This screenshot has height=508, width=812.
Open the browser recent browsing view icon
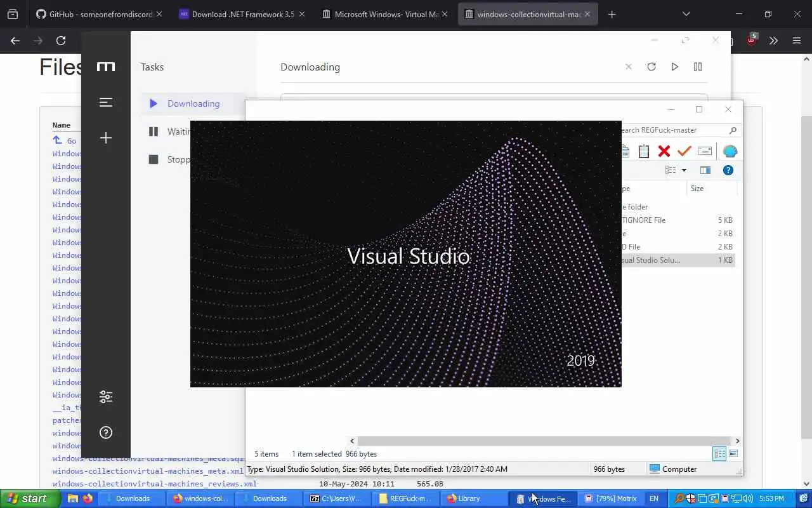click(x=13, y=14)
